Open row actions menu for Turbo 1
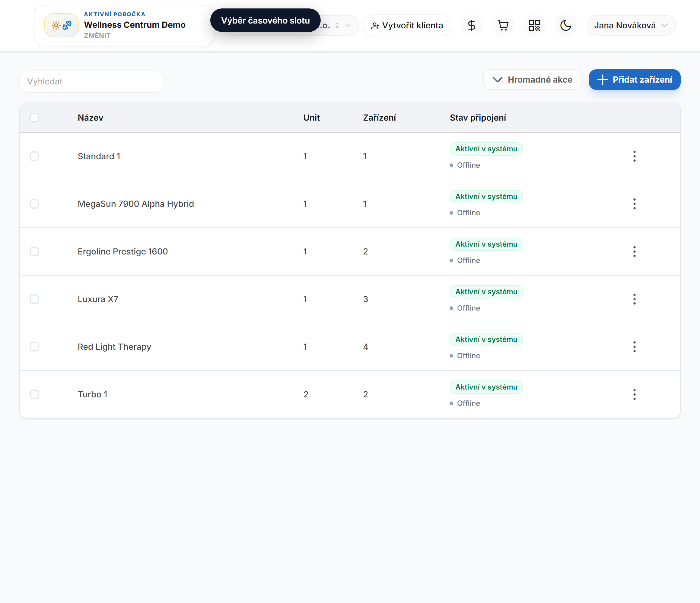Viewport: 700px width, 603px height. coord(635,394)
